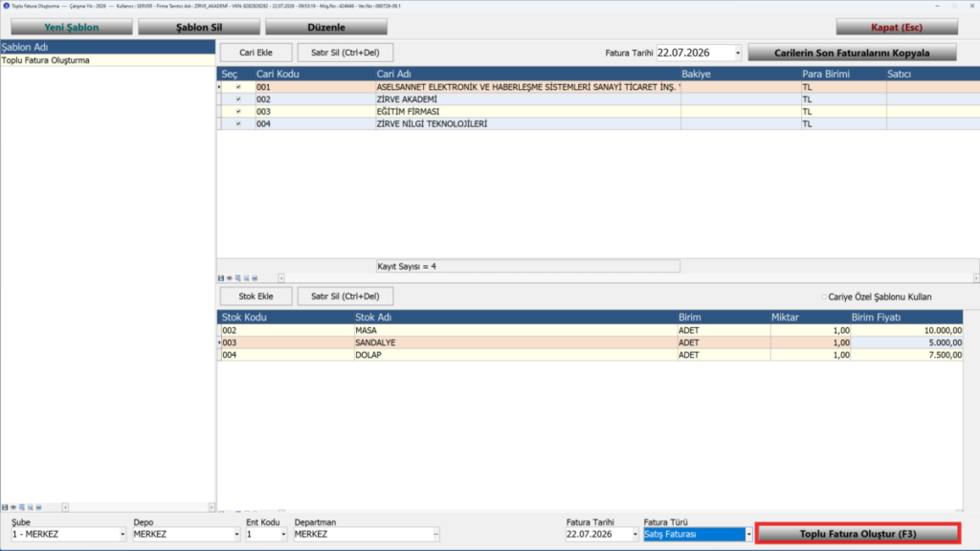Click the save icon below the cari grid

click(x=221, y=278)
